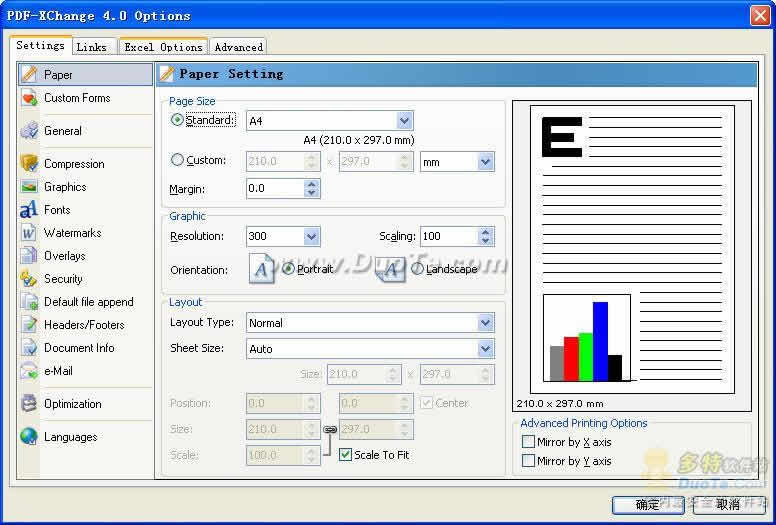Viewport: 776px width, 525px height.
Task: Click the Margin value field
Action: pos(275,188)
